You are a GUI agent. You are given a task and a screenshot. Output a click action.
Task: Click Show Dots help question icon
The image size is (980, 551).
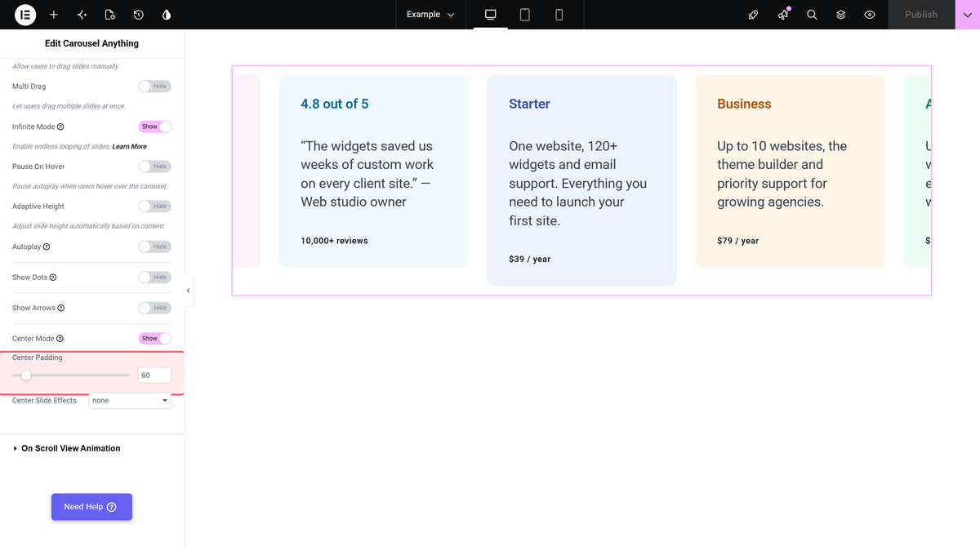click(53, 278)
